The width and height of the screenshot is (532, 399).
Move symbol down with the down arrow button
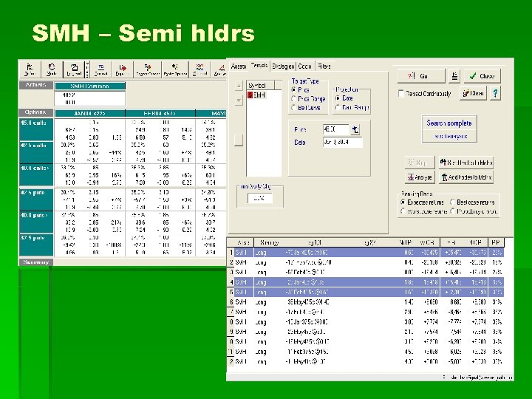tap(239, 100)
